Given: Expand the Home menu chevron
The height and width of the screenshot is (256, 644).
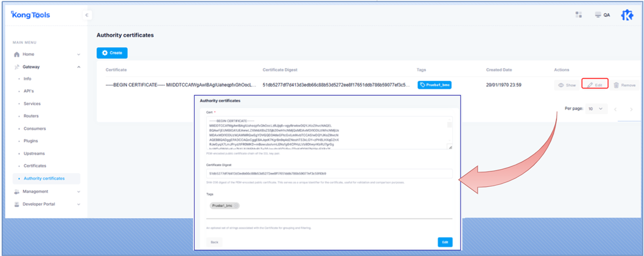Looking at the screenshot, I should click(x=79, y=55).
